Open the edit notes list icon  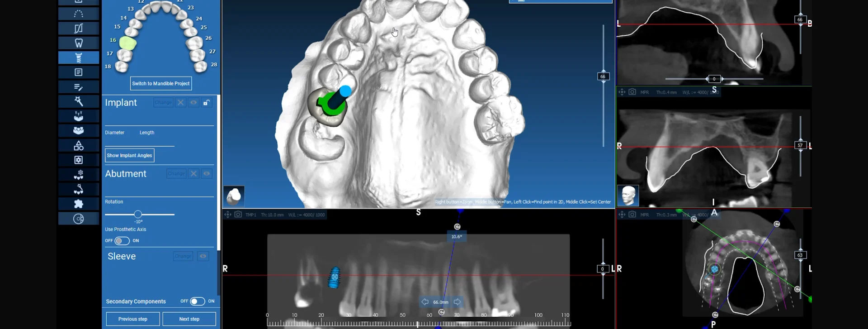click(79, 87)
